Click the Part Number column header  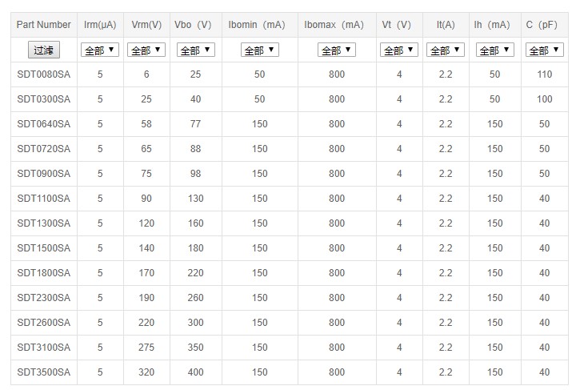(43, 25)
